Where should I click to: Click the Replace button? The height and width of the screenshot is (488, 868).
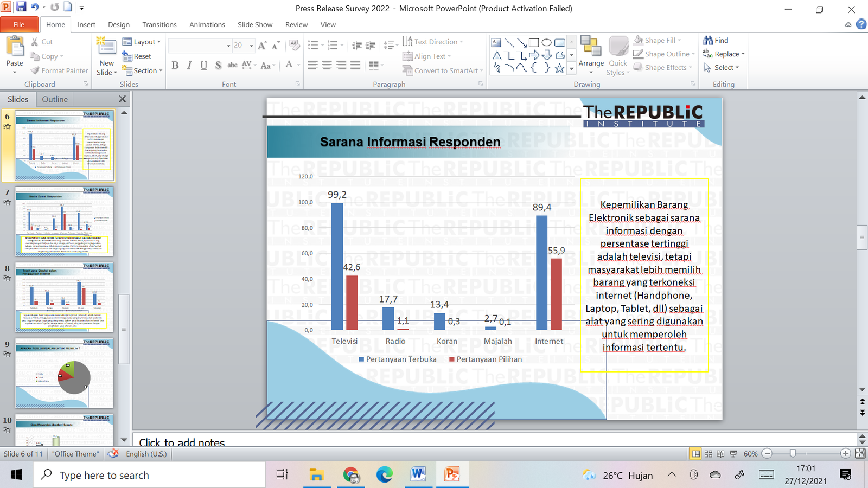(724, 54)
